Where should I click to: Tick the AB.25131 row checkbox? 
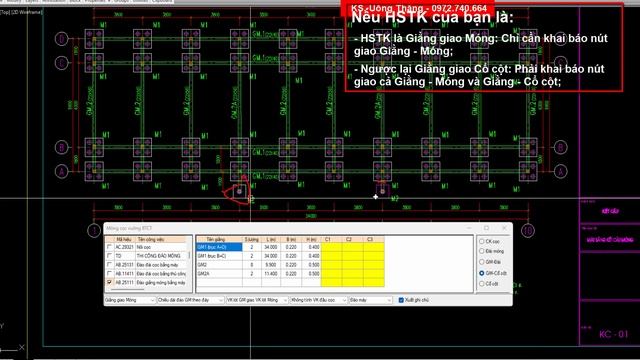(x=109, y=264)
